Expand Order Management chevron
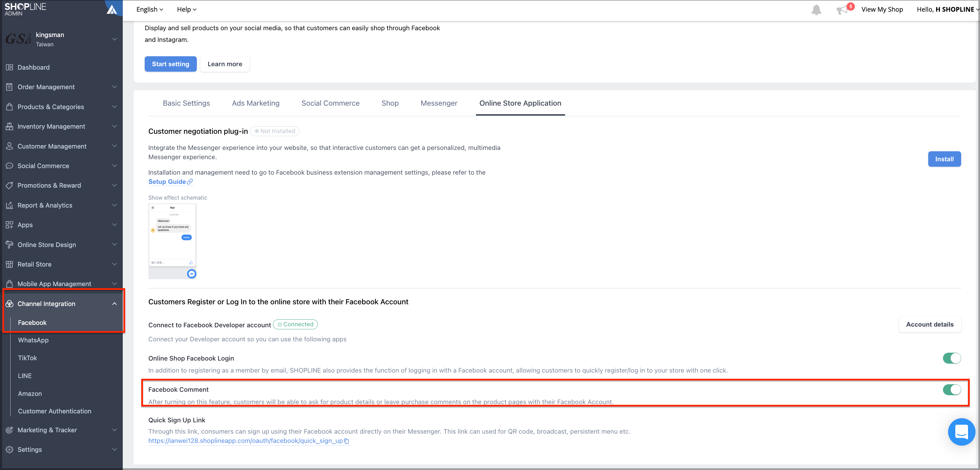This screenshot has height=470, width=980. tap(115, 87)
